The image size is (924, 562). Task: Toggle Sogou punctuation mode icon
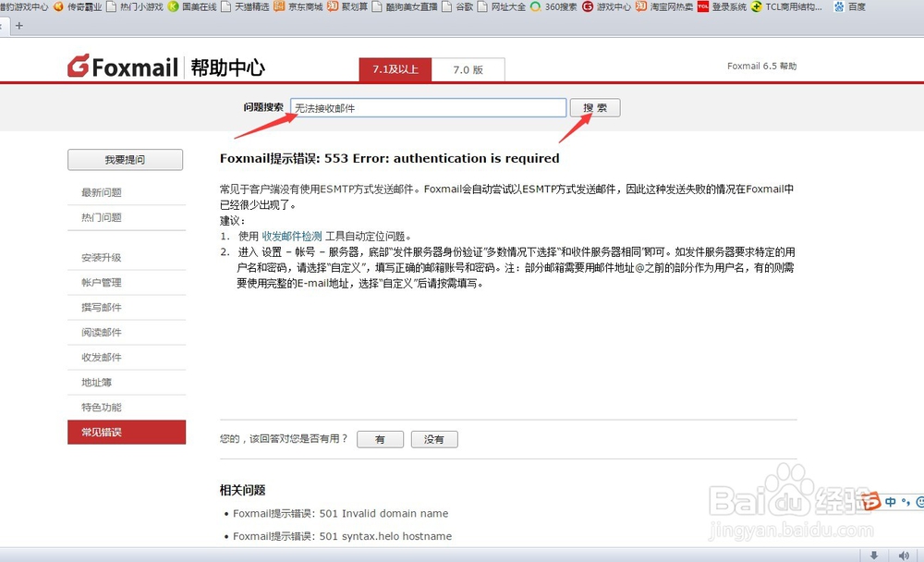pos(906,503)
